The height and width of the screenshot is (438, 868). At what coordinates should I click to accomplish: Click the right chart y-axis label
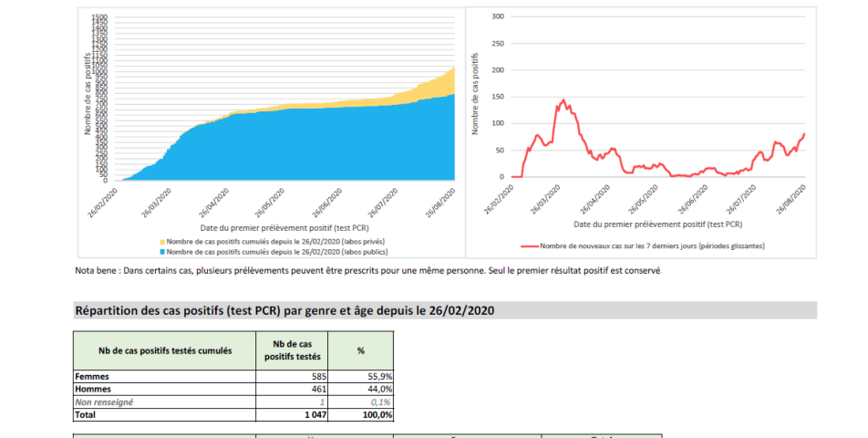tap(474, 94)
